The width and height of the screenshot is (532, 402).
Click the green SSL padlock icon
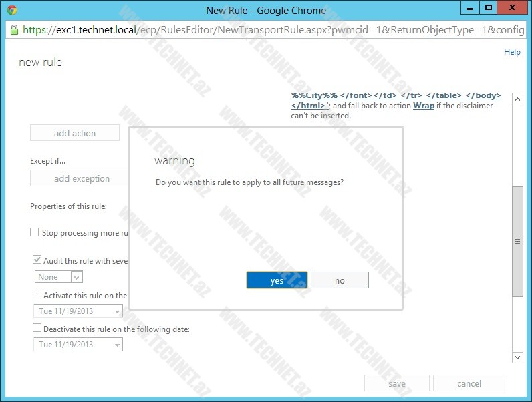[x=13, y=30]
